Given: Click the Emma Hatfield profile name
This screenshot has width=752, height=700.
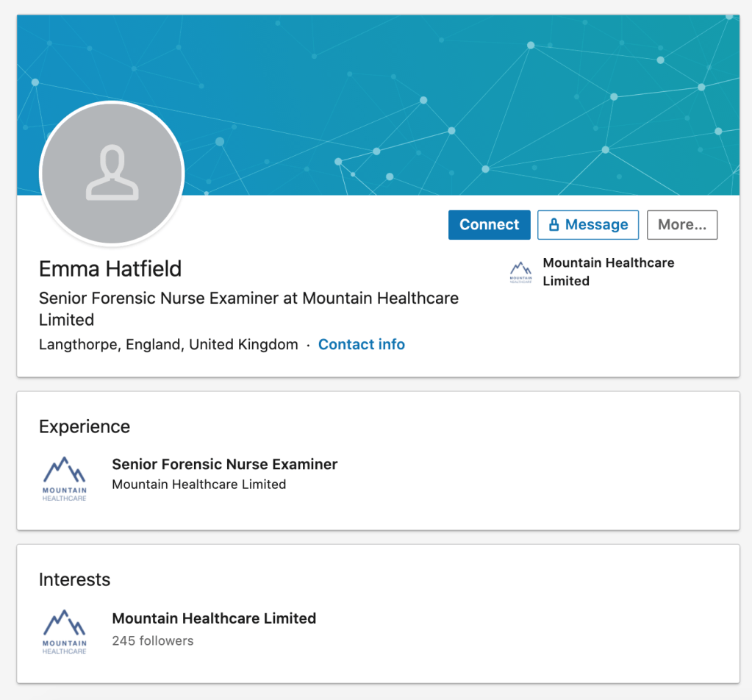Looking at the screenshot, I should pyautogui.click(x=110, y=269).
